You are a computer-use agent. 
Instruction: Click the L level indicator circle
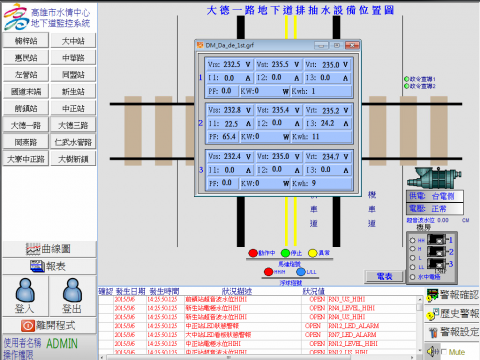[x=413, y=258]
